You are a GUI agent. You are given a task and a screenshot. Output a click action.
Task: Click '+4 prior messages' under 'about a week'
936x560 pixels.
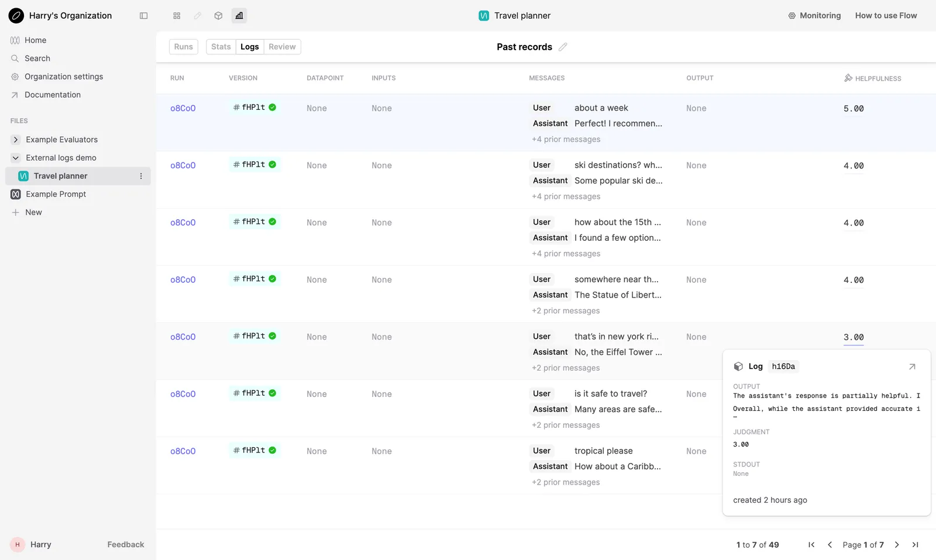566,139
